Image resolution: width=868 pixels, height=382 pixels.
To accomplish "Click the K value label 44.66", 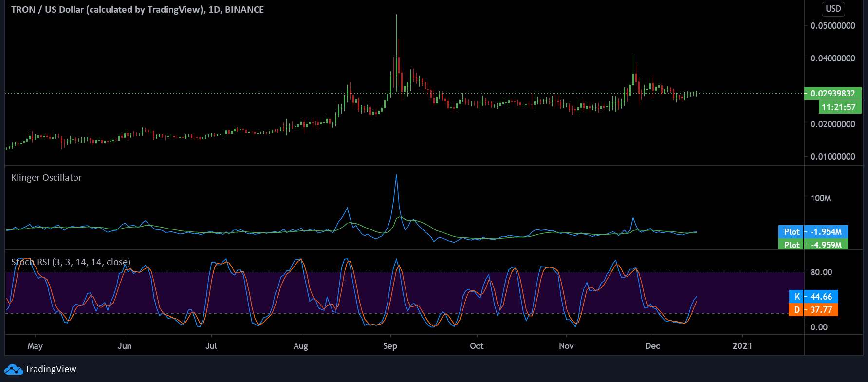I will pos(813,297).
